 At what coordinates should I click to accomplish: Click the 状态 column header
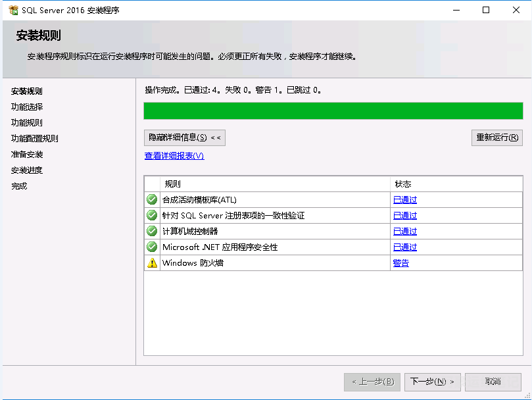click(456, 184)
